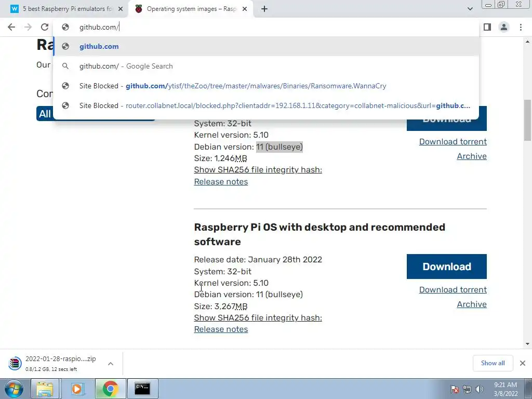Open the Command Prompt taskbar icon
The width and height of the screenshot is (532, 399).
point(142,389)
